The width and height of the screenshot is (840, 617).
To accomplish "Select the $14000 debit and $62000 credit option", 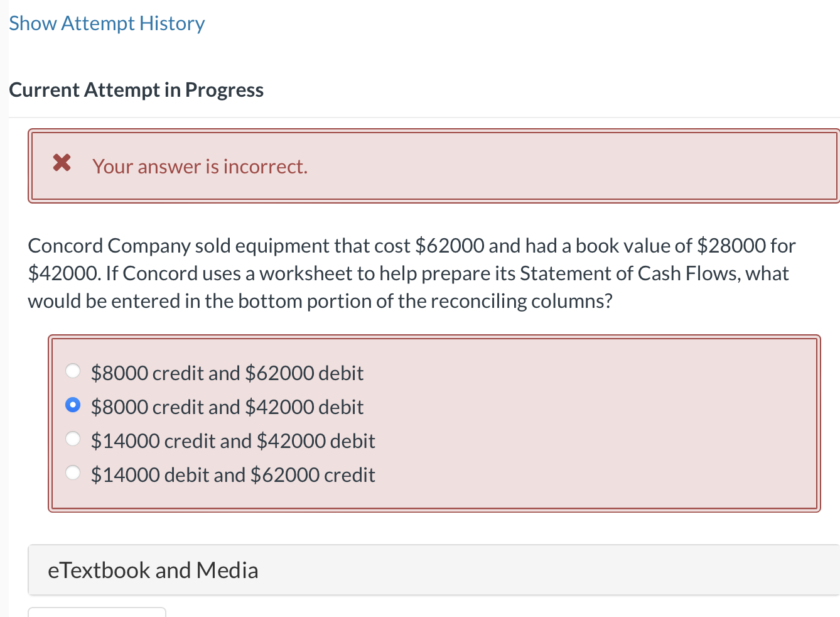I will 73,472.
